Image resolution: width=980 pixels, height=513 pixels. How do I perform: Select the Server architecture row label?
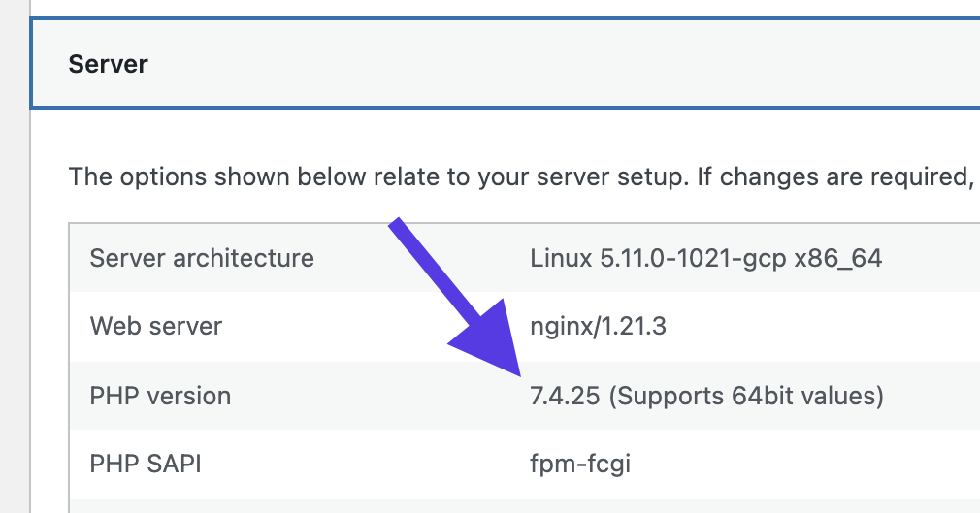point(202,258)
